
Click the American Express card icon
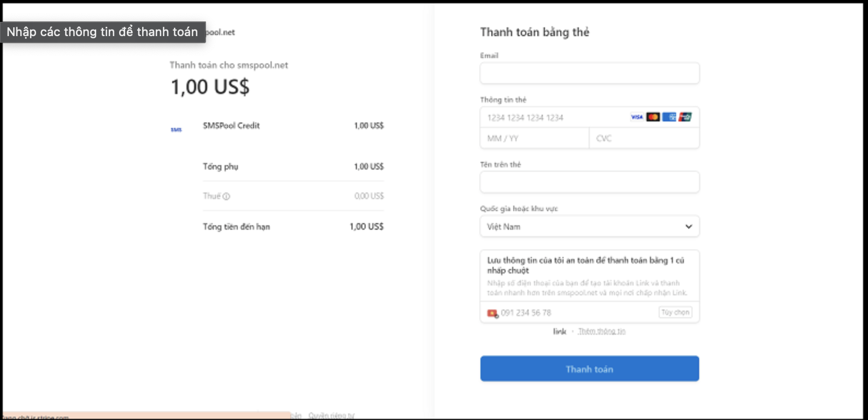click(669, 117)
